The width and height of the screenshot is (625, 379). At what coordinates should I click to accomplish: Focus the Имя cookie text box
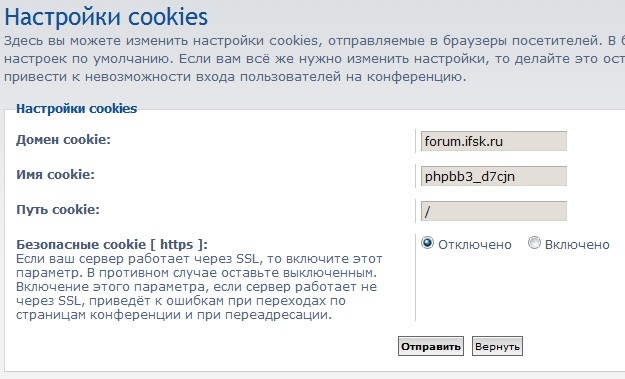493,176
